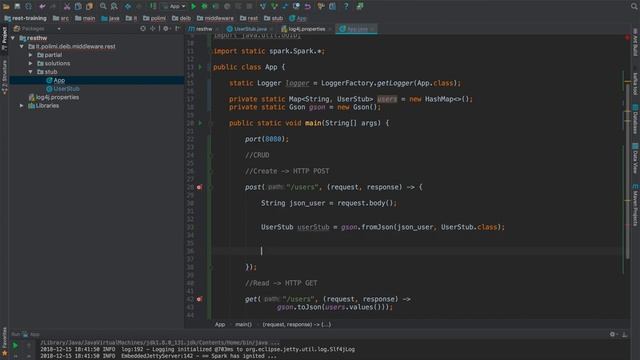
Task: Expand the Libraries node
Action: point(22,106)
